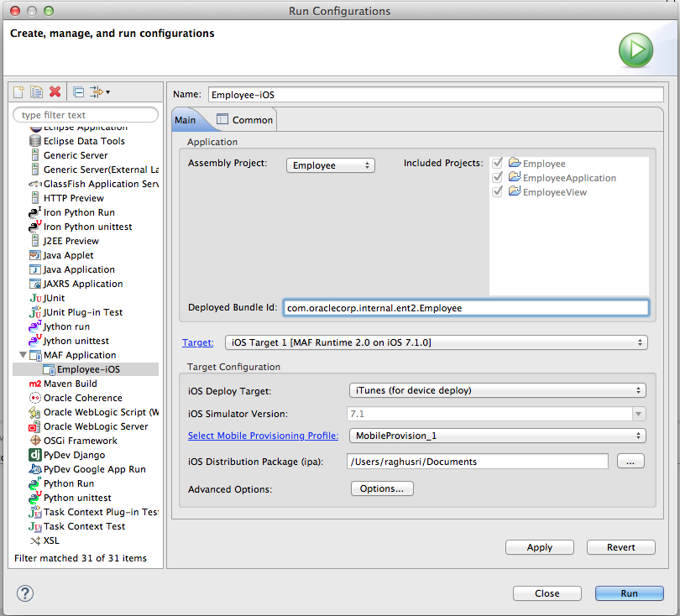Click the iOS Distribution Package path field

click(478, 462)
